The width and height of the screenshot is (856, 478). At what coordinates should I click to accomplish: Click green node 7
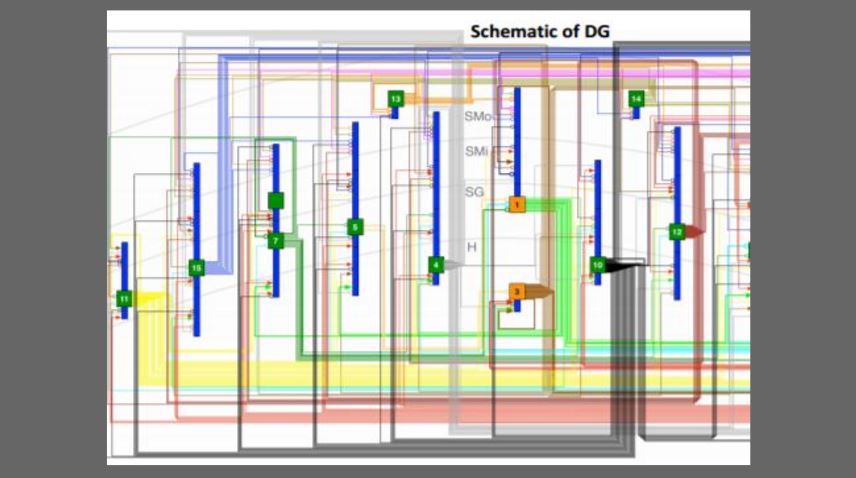coord(276,241)
